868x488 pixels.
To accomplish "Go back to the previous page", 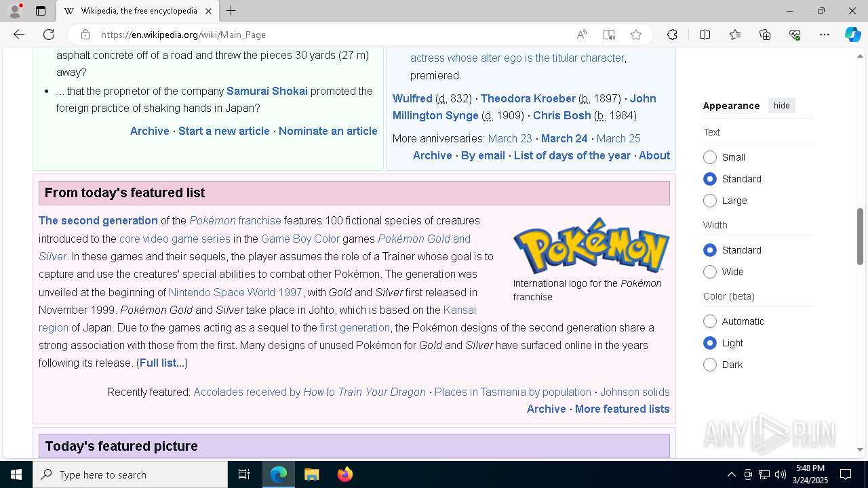I will pos(19,35).
